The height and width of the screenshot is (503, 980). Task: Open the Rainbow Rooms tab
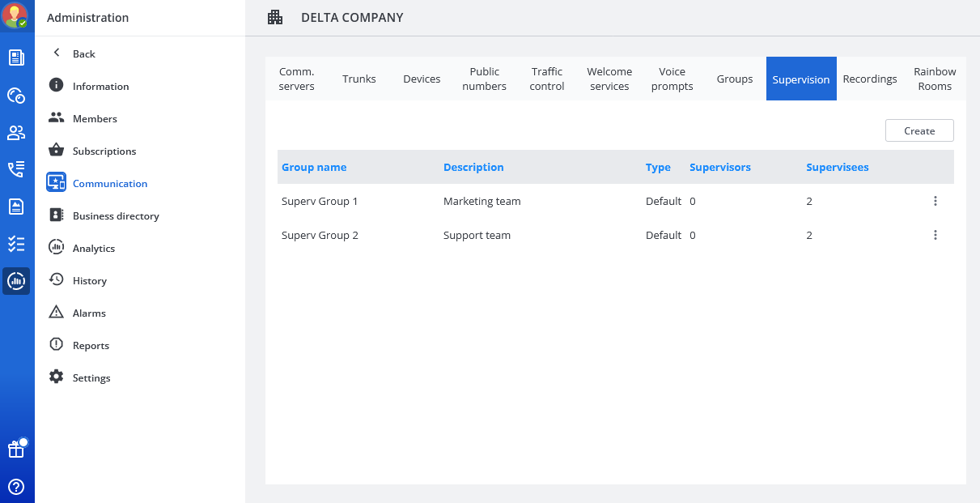(x=935, y=79)
